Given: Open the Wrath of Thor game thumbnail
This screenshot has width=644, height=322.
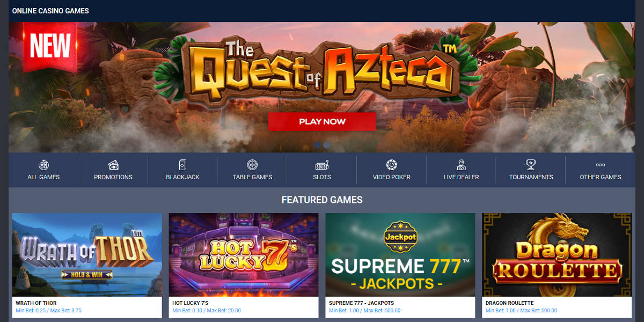Looking at the screenshot, I should tap(87, 255).
